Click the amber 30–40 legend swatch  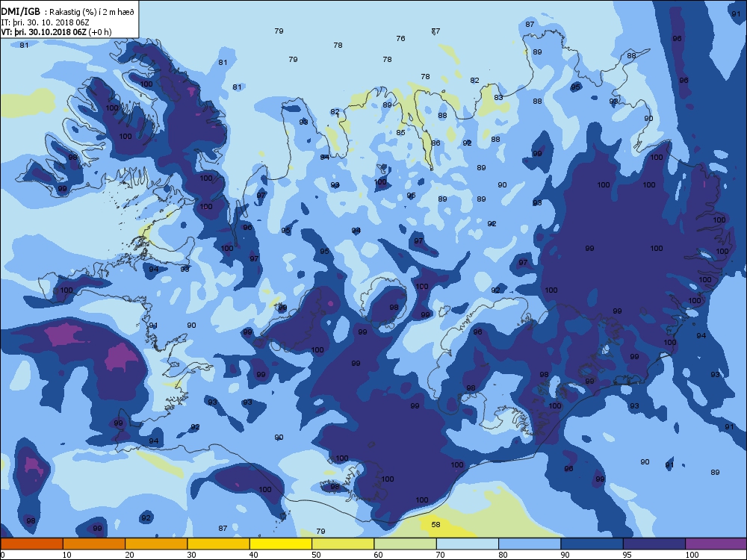coord(219,544)
